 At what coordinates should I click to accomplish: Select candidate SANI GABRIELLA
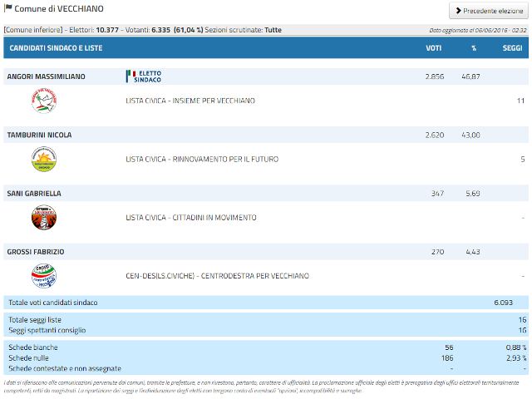(34, 194)
